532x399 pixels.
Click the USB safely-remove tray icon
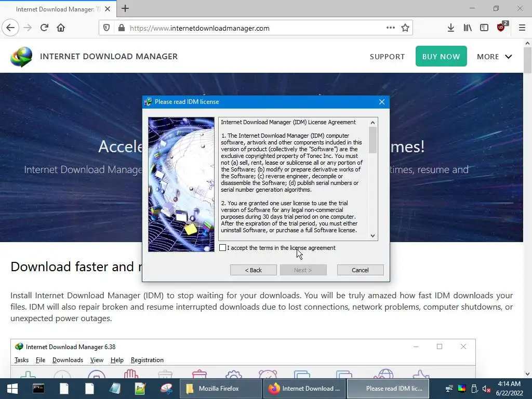[x=474, y=389]
